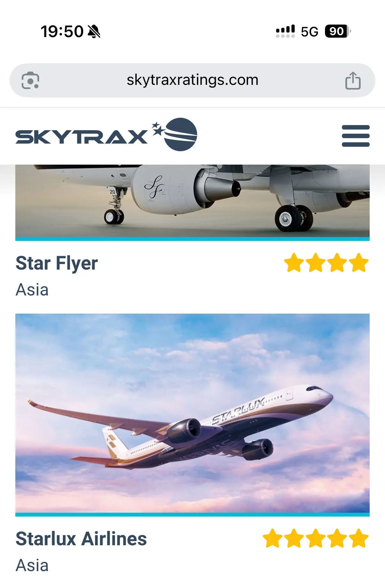Tap the Skytrax logo
The height and width of the screenshot is (588, 385).
[106, 135]
